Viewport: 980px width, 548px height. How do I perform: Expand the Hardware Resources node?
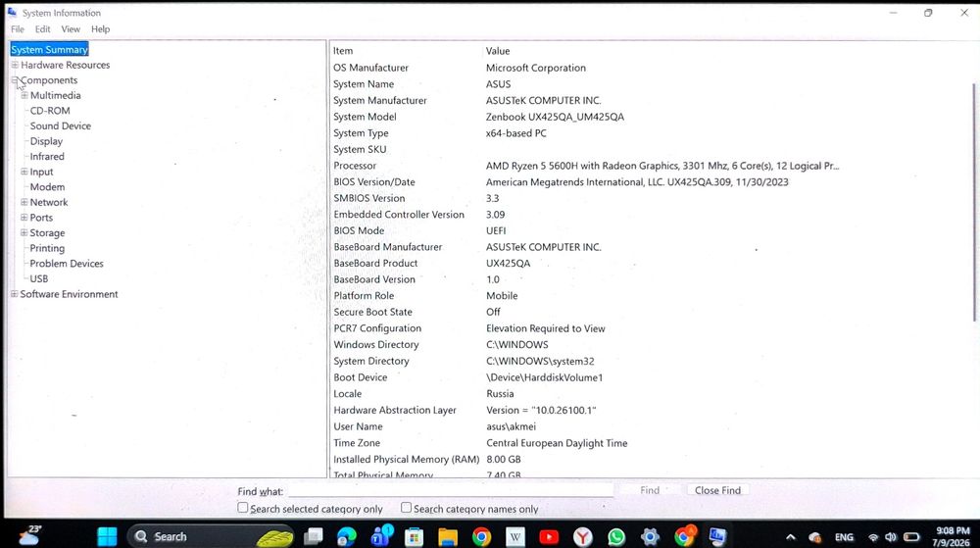tap(15, 65)
